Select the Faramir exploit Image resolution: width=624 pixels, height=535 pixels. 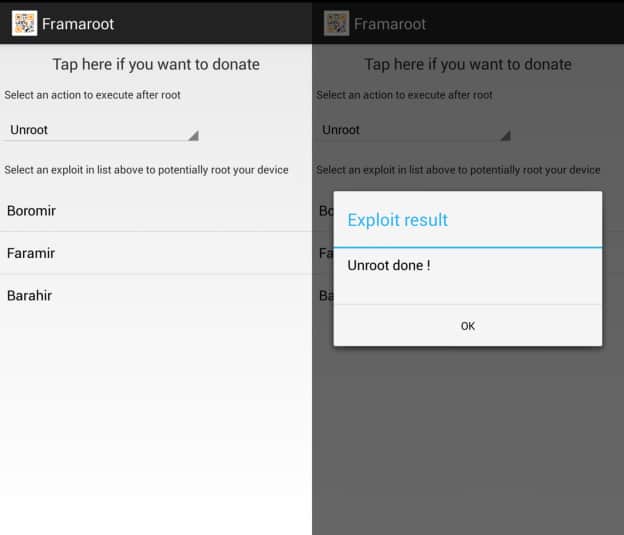pos(156,253)
